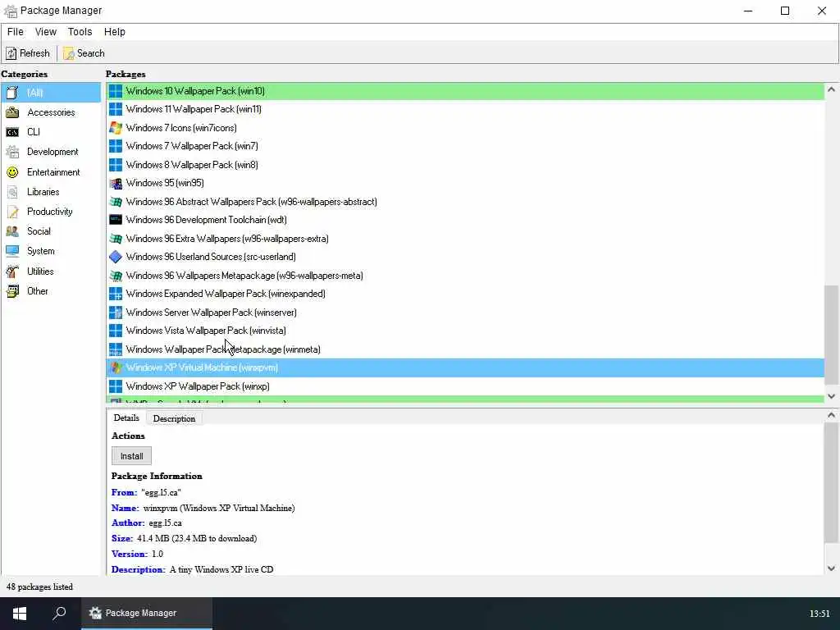Viewport: 840px width, 630px height.
Task: Click the Windows 7 Icons package icon
Action: pos(115,127)
